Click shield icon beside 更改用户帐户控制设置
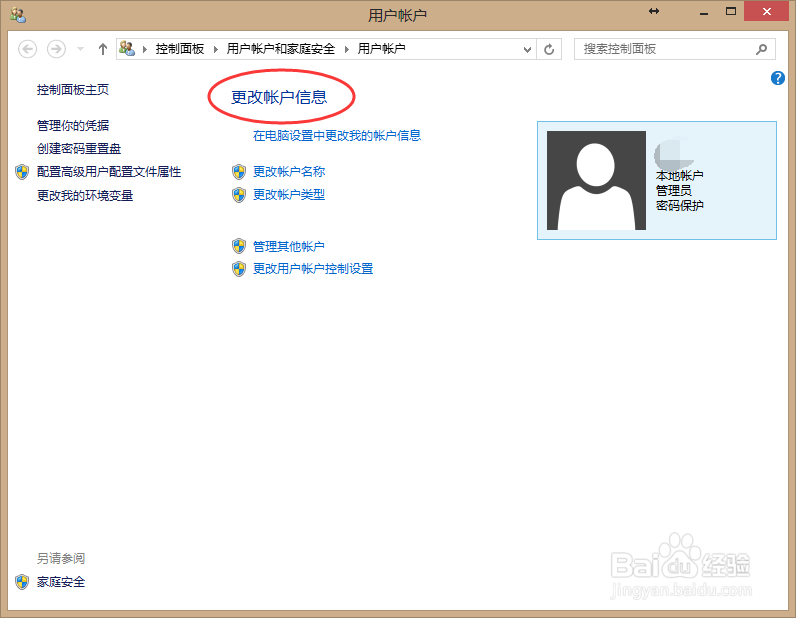Image resolution: width=796 pixels, height=618 pixels. coord(239,269)
